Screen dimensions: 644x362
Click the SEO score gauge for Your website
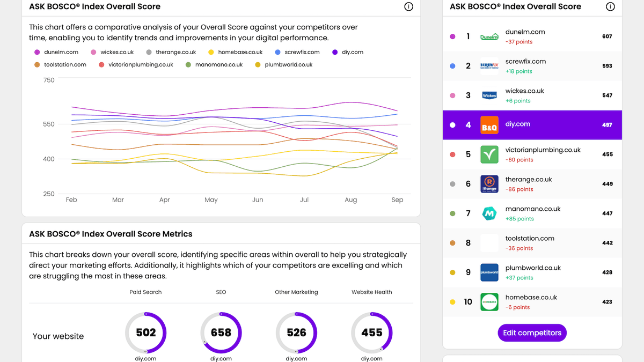tap(221, 333)
